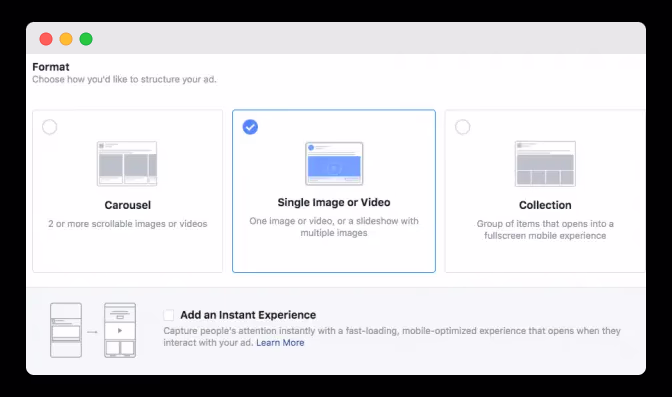Click the Single Image or Video preview icon
The width and height of the screenshot is (672, 397).
334,163
